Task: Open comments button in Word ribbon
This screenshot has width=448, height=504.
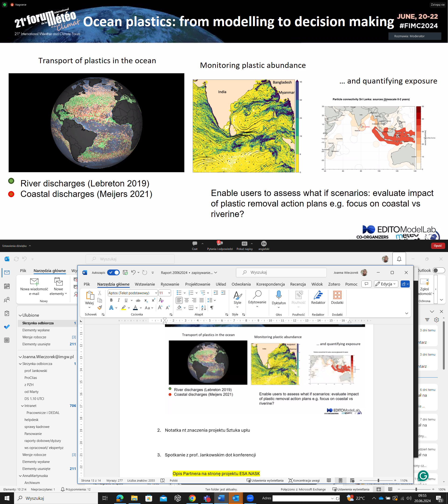Action: 366,284
